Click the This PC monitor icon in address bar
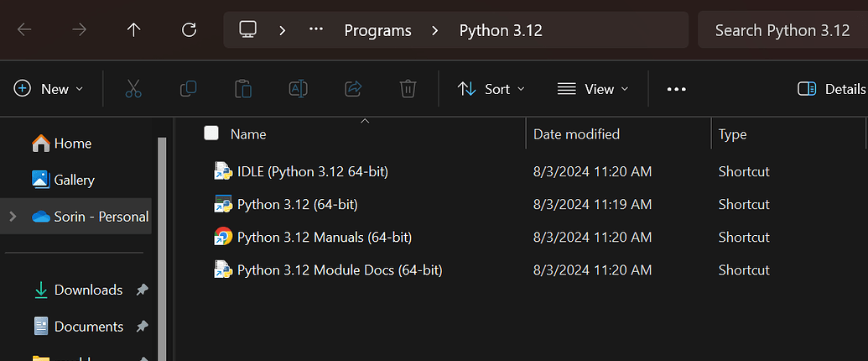The width and height of the screenshot is (868, 361). pyautogui.click(x=247, y=29)
